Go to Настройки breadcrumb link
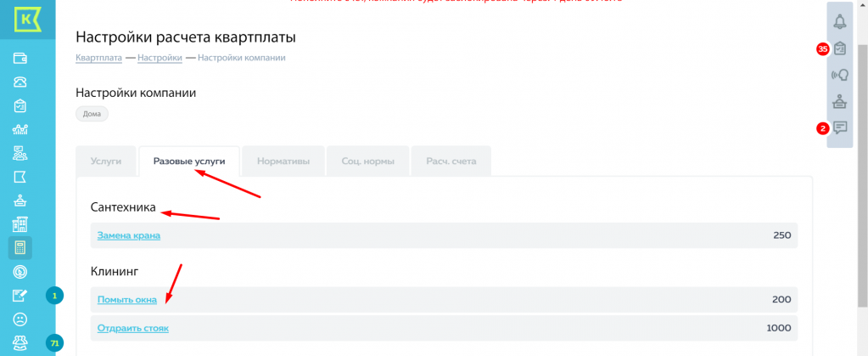868x356 pixels. (x=160, y=58)
